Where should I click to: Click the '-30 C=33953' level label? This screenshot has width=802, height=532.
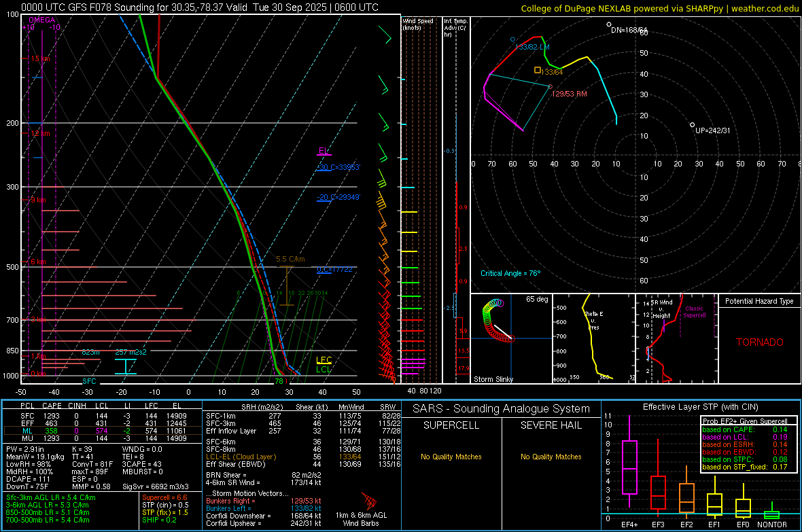coord(338,167)
